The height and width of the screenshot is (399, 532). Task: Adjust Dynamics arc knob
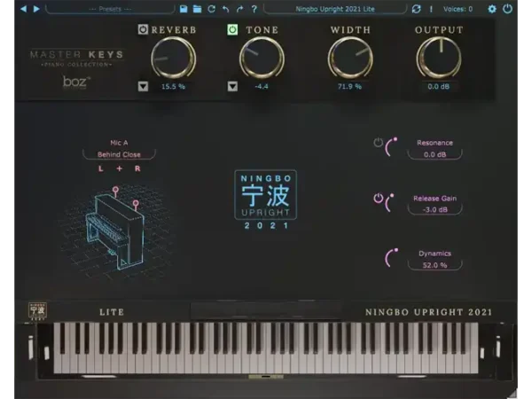[392, 258]
